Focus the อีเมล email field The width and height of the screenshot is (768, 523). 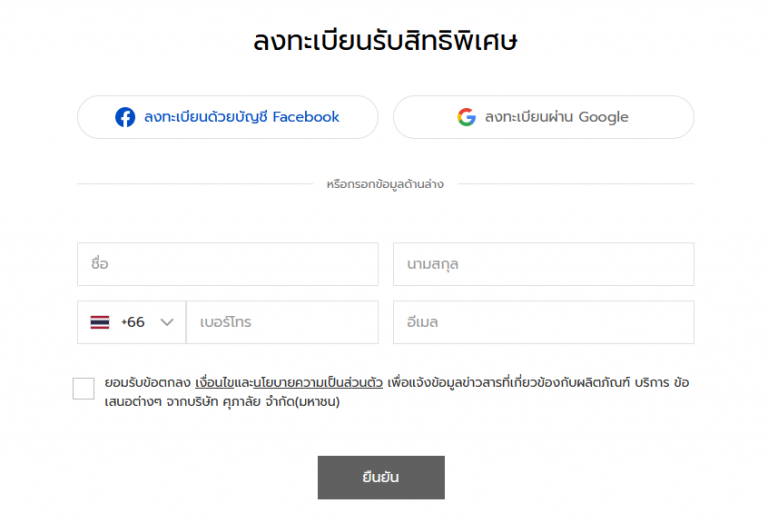pyautogui.click(x=544, y=322)
